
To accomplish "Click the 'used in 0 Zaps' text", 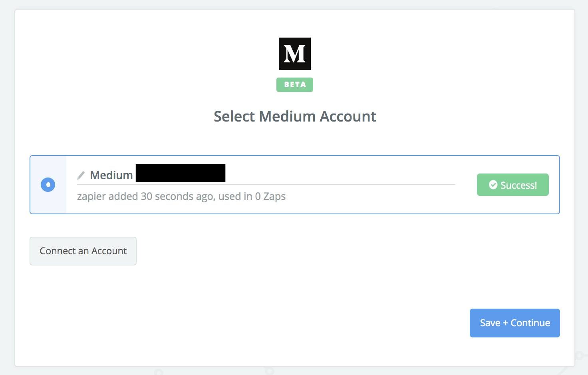I will click(252, 196).
